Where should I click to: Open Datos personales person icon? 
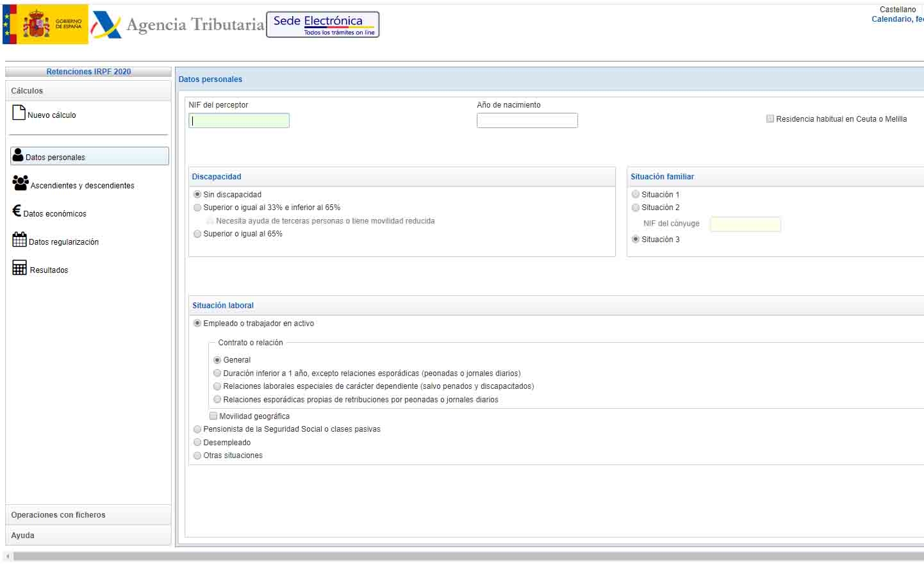click(18, 156)
